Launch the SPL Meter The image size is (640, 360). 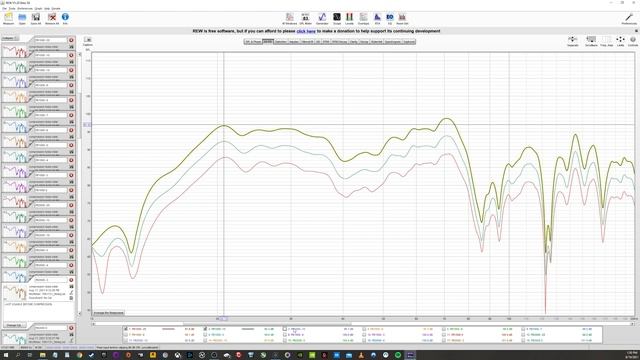[x=305, y=18]
